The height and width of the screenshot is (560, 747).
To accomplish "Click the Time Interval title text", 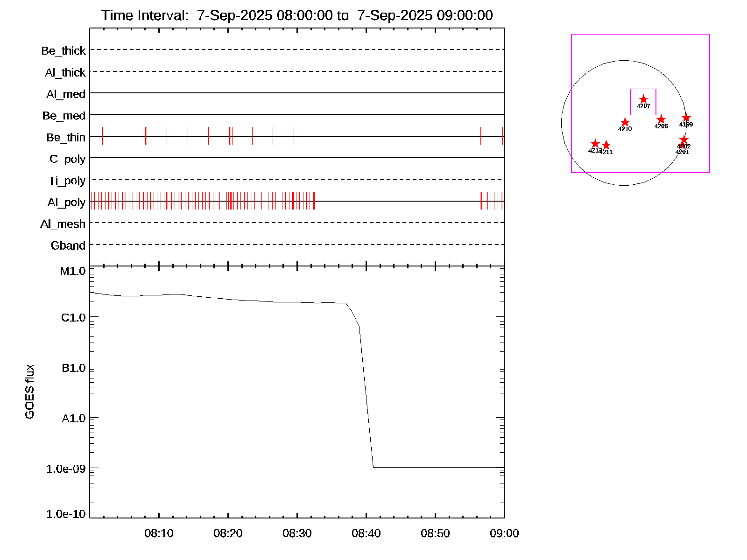I will [297, 15].
